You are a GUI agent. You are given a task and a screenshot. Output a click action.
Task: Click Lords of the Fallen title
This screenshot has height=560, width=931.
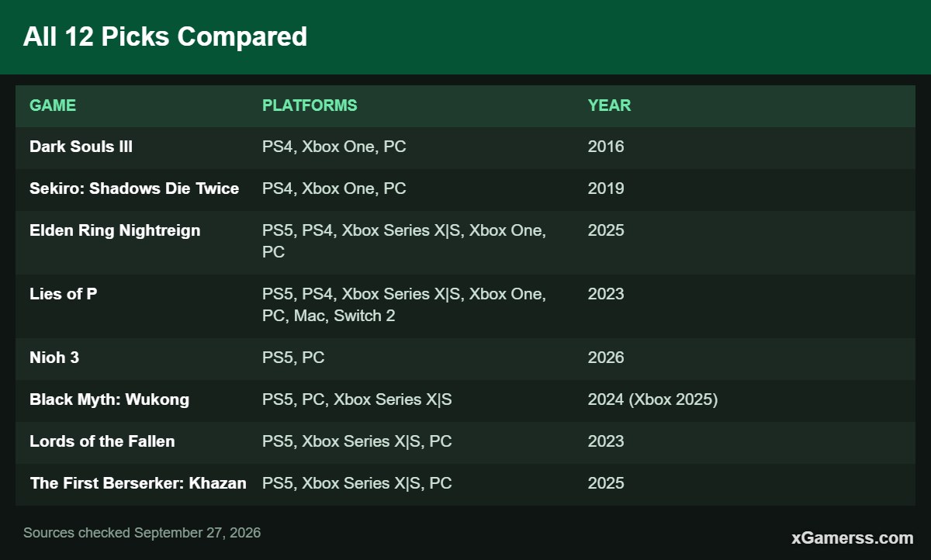point(102,441)
